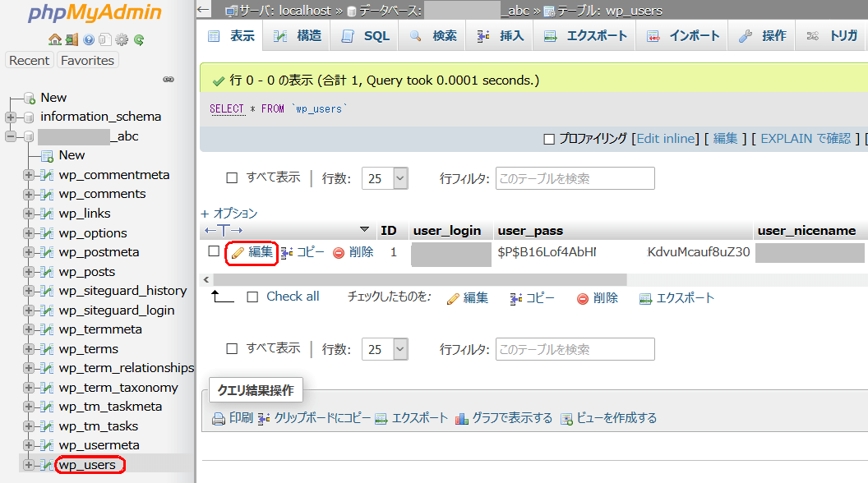Switch to the エクスポート (Export) tab
Image resolution: width=868 pixels, height=483 pixels.
[x=585, y=36]
